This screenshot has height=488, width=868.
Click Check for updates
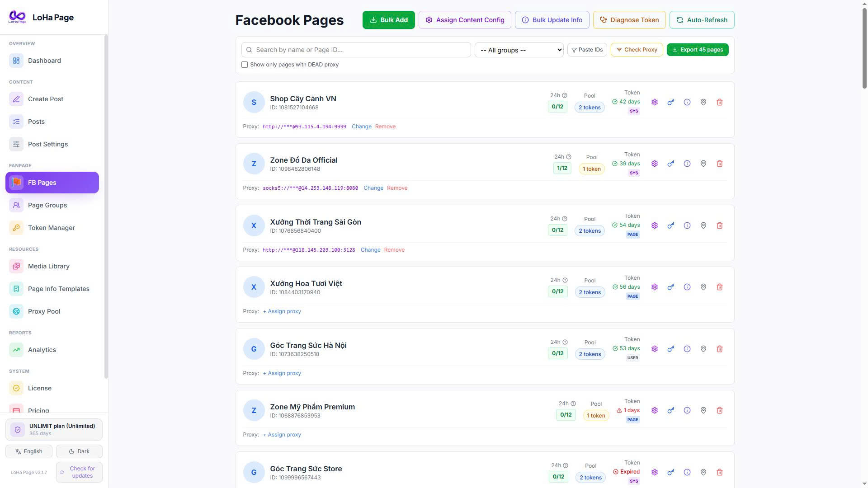[79, 472]
